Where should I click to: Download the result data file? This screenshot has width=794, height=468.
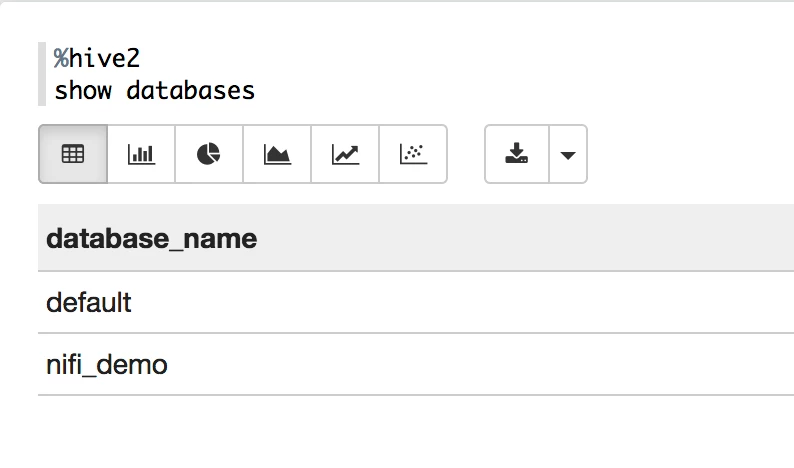tap(517, 154)
